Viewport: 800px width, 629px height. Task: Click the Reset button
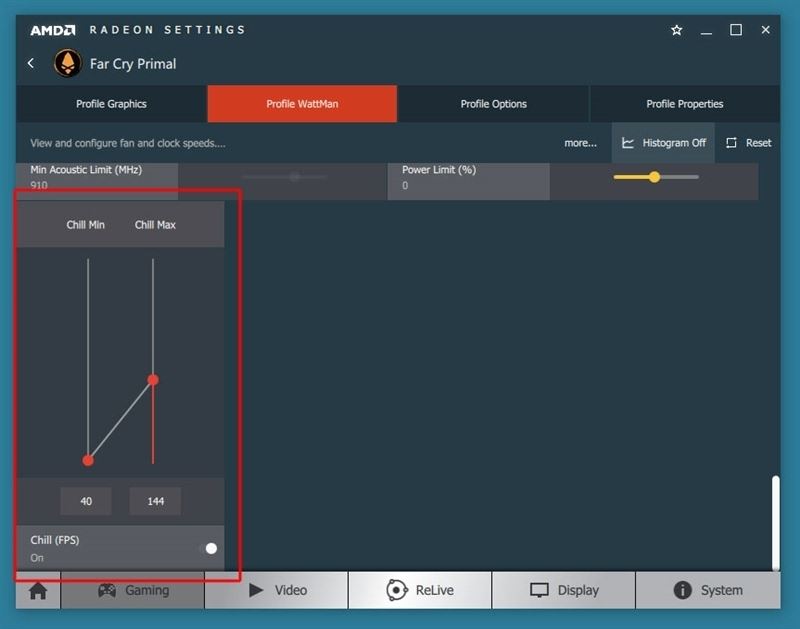coord(749,143)
